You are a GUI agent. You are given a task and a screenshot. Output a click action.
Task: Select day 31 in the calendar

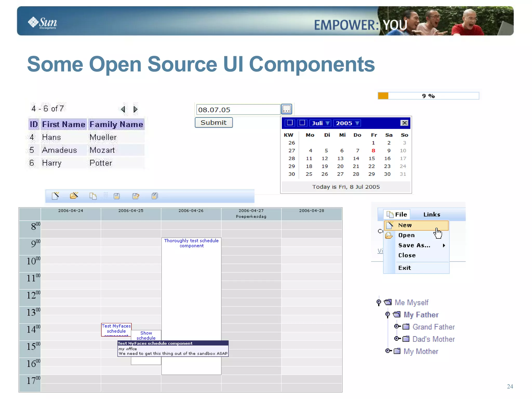(403, 174)
